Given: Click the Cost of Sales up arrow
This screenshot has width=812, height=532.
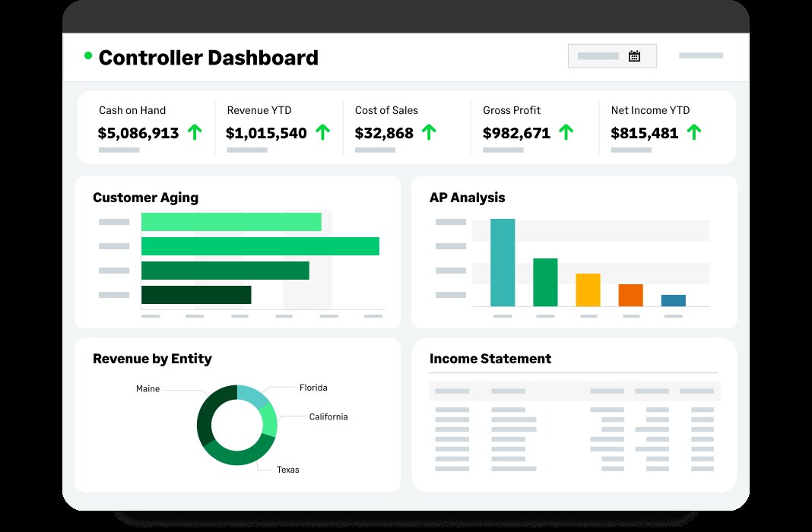Looking at the screenshot, I should pyautogui.click(x=429, y=132).
